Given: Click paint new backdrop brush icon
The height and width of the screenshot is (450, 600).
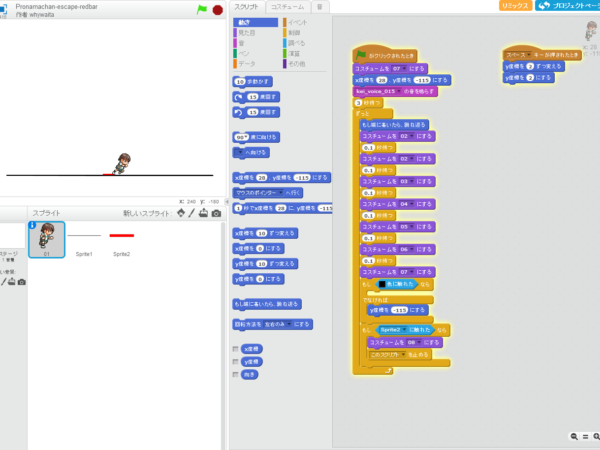Looking at the screenshot, I should pos(3,282).
